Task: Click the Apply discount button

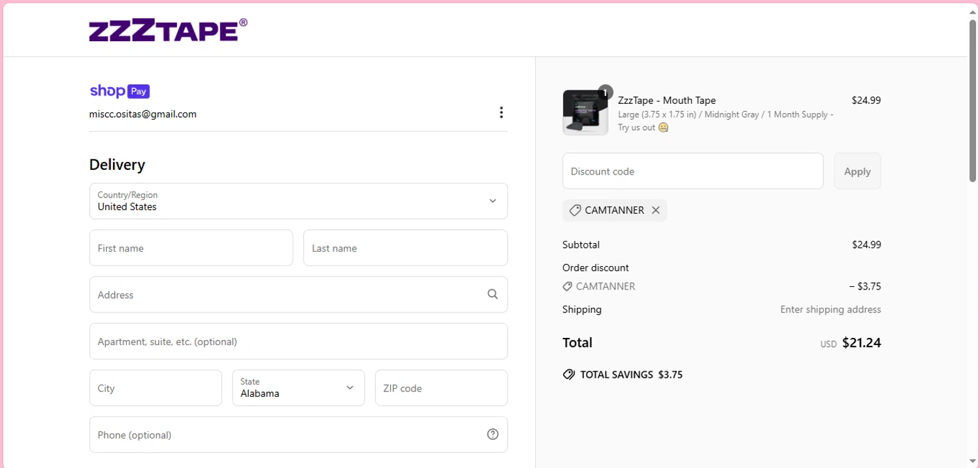Action: (x=857, y=171)
